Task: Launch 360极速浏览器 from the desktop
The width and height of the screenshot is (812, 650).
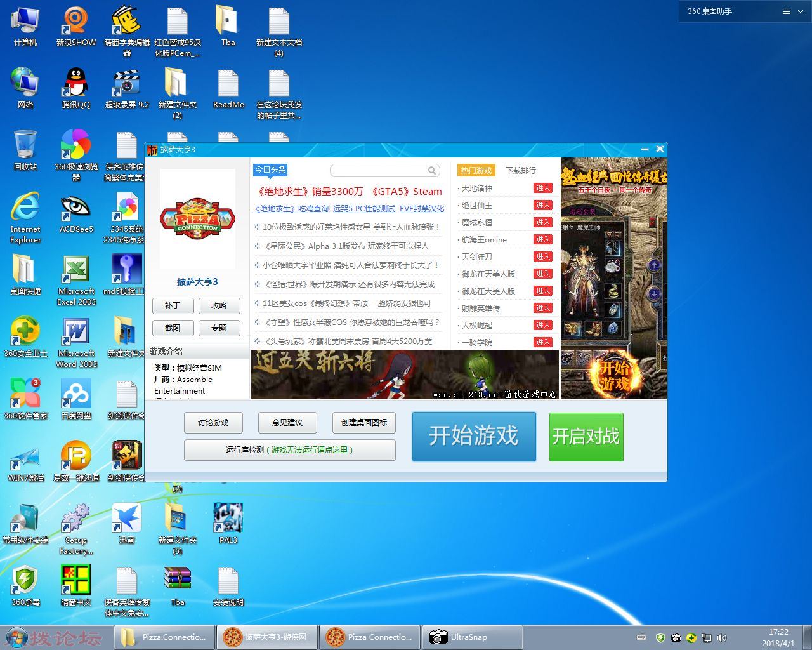Action: pos(75,156)
